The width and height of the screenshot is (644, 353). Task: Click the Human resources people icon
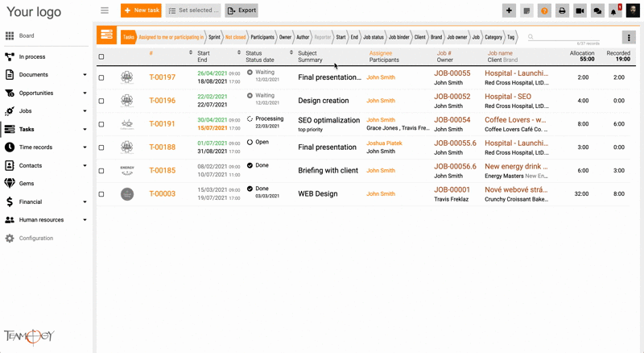click(x=10, y=220)
